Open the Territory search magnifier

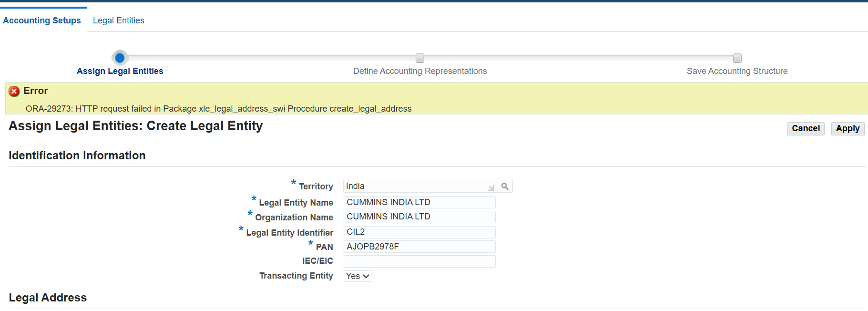point(505,186)
